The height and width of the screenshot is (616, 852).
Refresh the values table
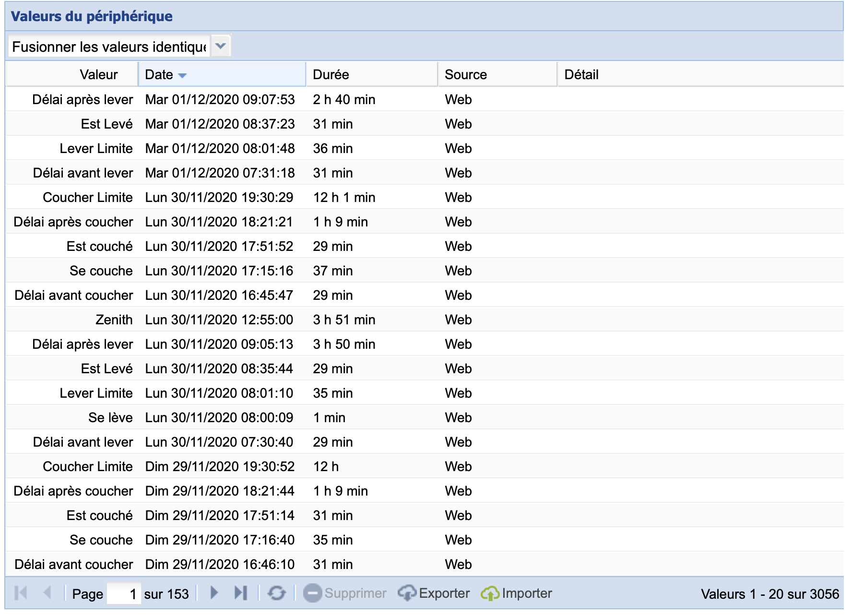(276, 593)
